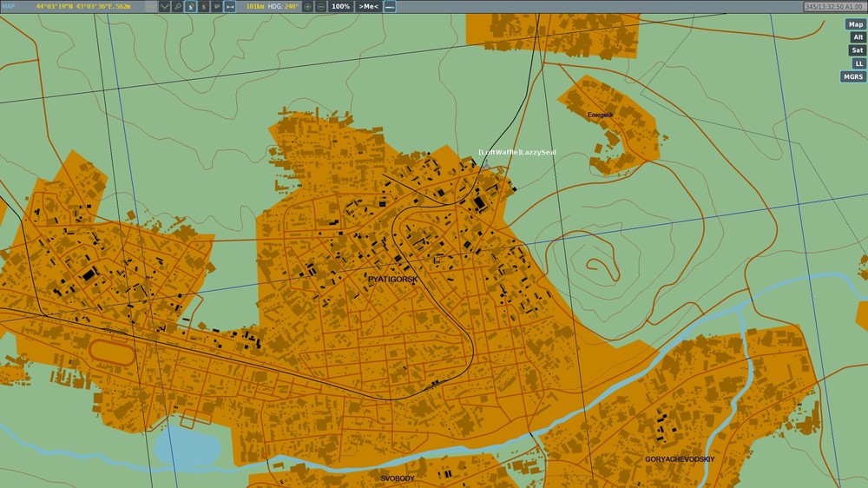The height and width of the screenshot is (488, 868).
Task: Click the highlighted dash button after >Me<
Action: click(x=390, y=6)
